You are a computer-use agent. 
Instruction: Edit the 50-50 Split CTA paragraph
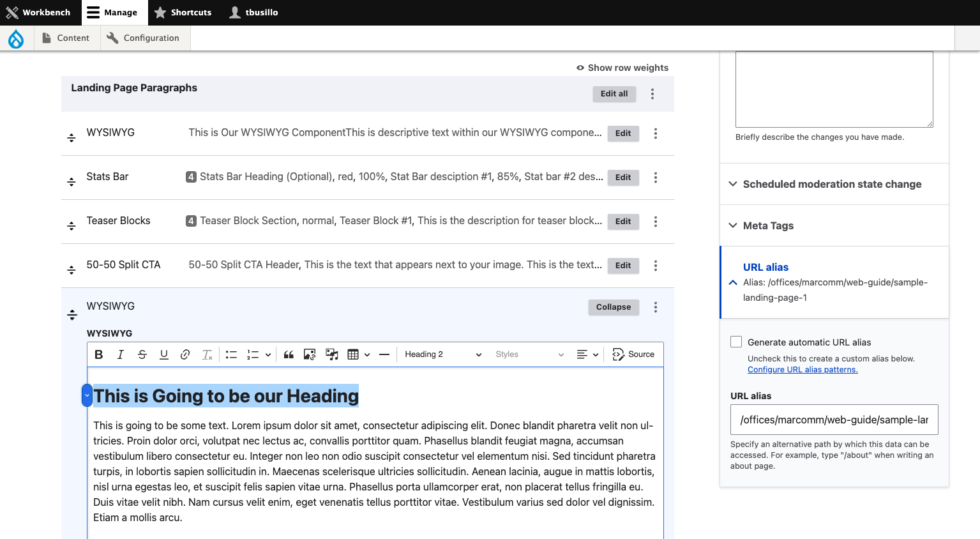click(x=623, y=266)
